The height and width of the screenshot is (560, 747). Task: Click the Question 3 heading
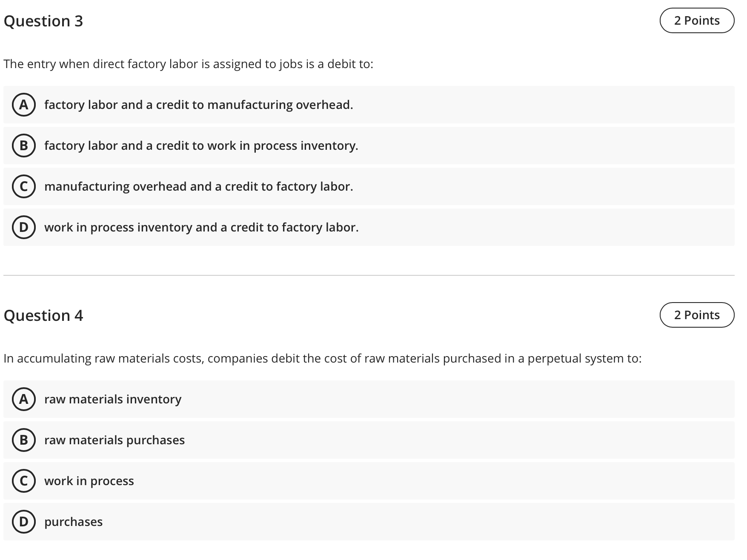pos(43,21)
